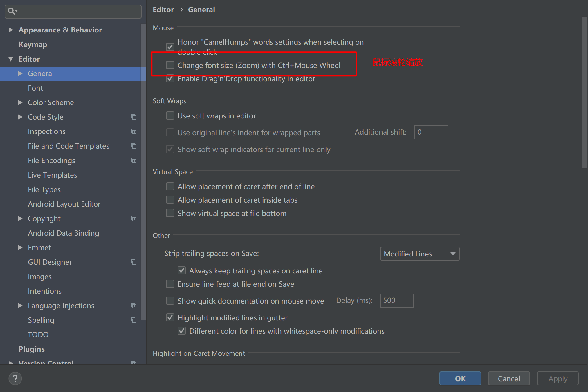The height and width of the screenshot is (392, 588).
Task: Enable Use soft wraps in editor
Action: 170,116
